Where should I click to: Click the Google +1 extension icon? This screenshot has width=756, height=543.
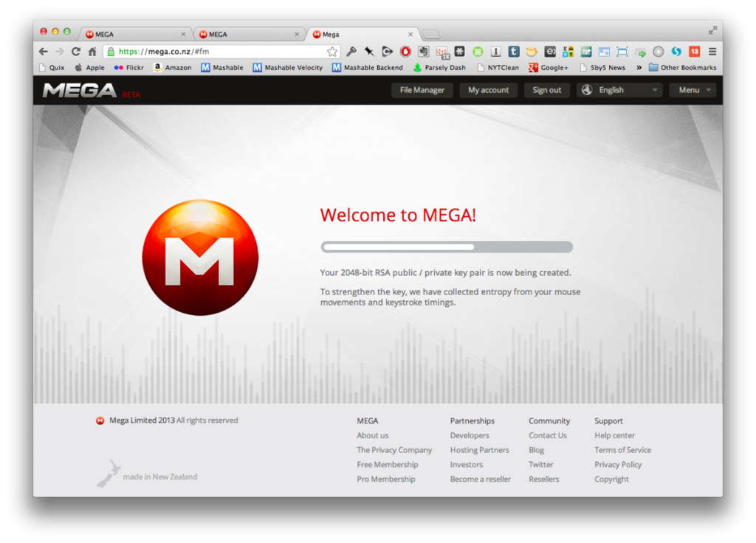point(442,52)
